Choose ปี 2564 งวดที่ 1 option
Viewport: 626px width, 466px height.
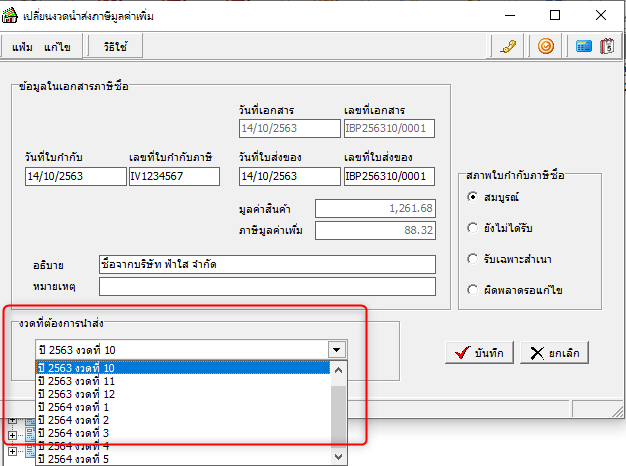pos(183,407)
